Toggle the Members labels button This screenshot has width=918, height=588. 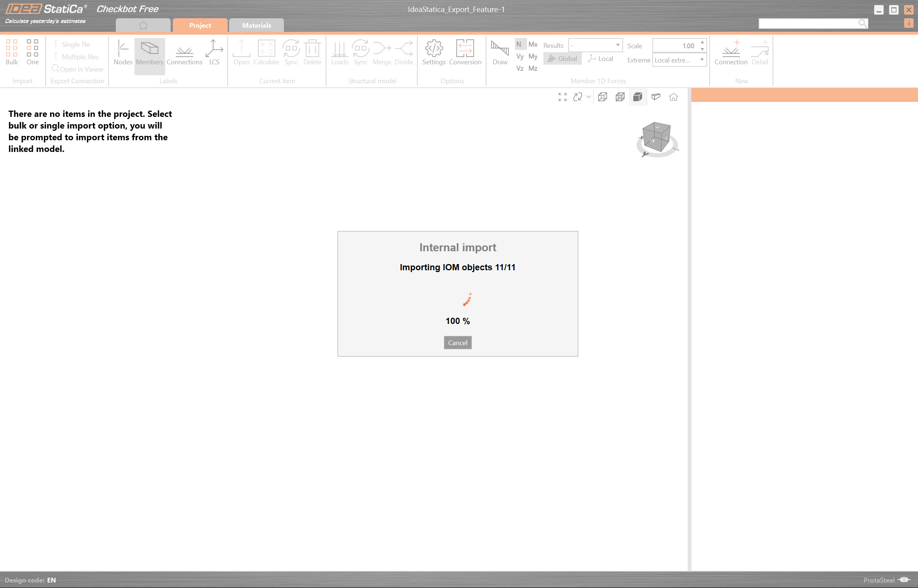[149, 52]
